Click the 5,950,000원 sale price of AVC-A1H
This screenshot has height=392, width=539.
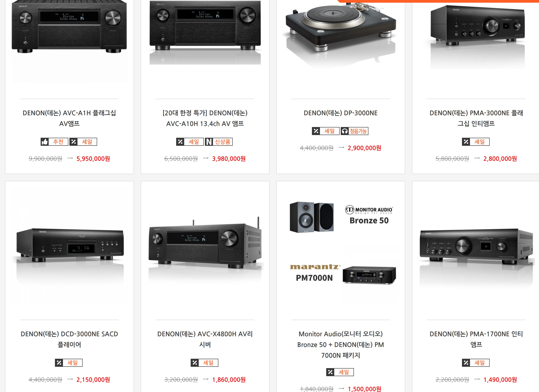[93, 159]
